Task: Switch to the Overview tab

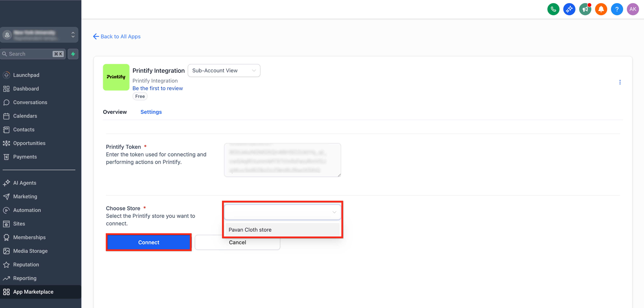Action: 115,112
